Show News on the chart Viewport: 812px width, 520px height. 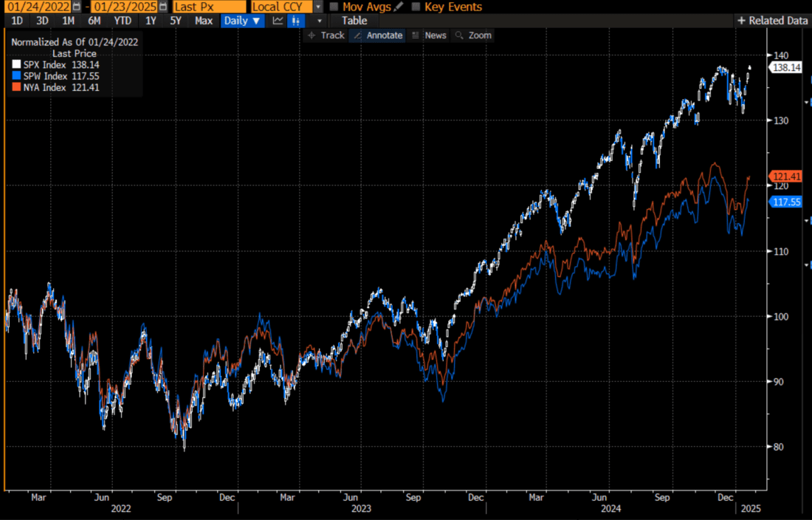coord(430,35)
